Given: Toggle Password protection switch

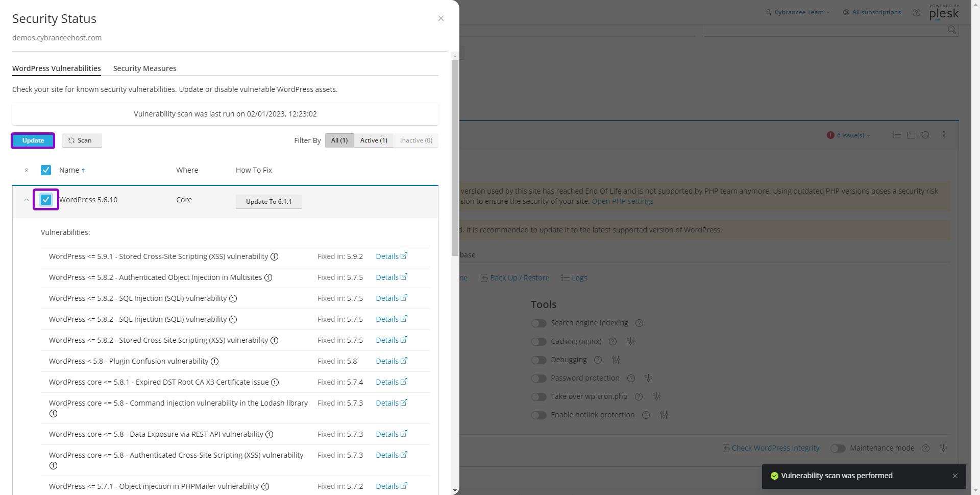Looking at the screenshot, I should point(538,379).
